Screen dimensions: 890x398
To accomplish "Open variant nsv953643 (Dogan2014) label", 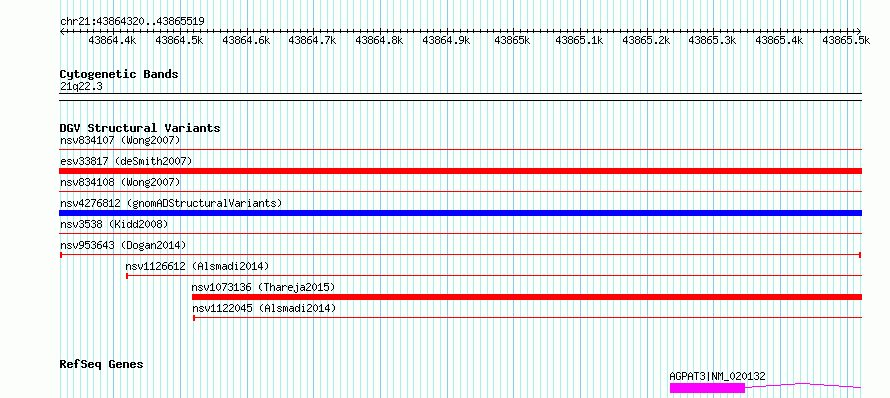I will (x=123, y=245).
